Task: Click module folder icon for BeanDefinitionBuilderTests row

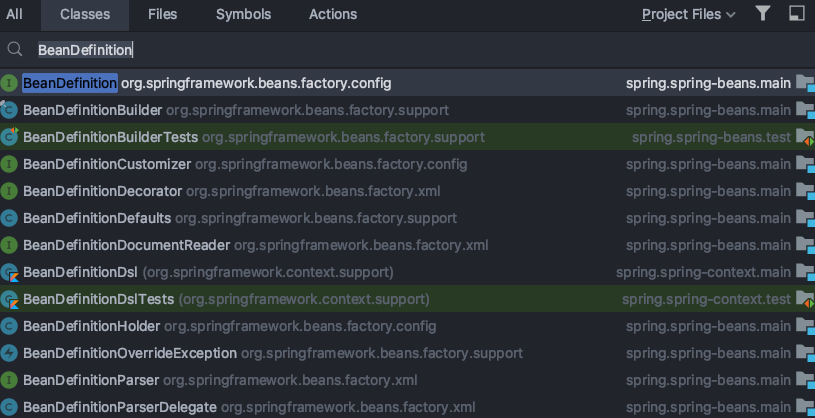Action: click(805, 137)
